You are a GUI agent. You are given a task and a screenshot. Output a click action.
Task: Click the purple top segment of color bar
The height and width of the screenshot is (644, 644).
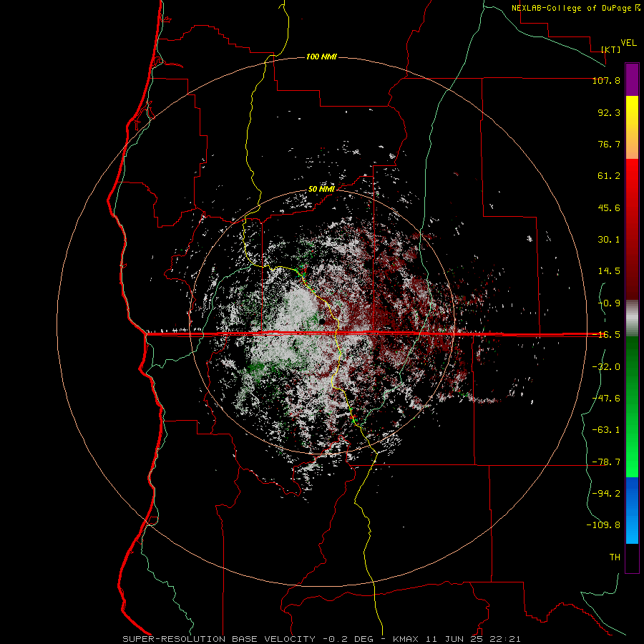point(632,79)
